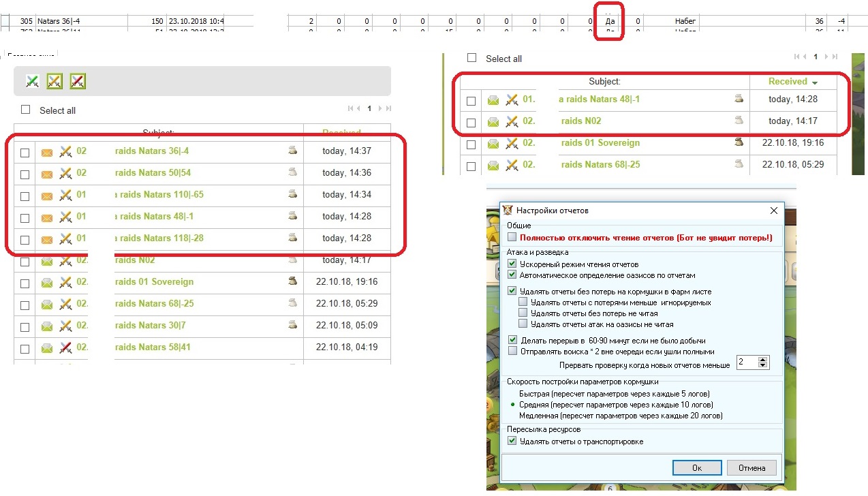This screenshot has width=868, height=496.
Task: Click the loot bag icon on Natars 118|-28 row
Action: [x=293, y=238]
